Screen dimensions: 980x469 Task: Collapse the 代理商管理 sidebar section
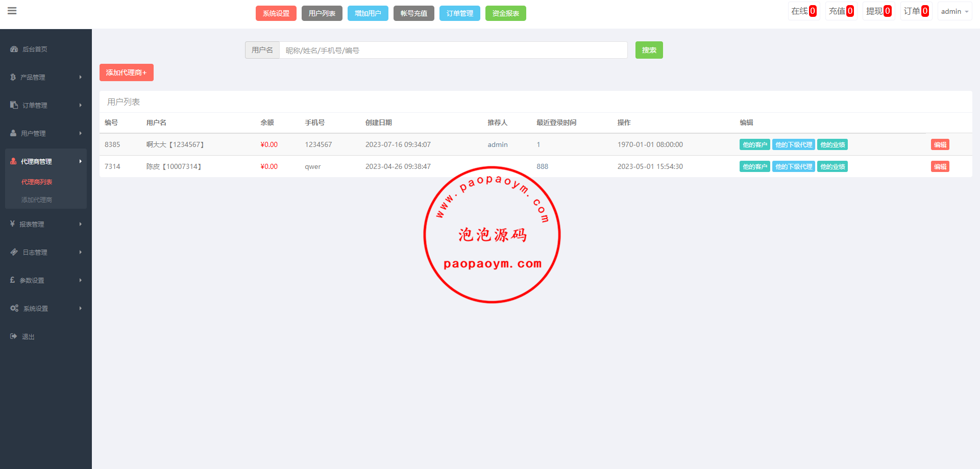coord(80,161)
